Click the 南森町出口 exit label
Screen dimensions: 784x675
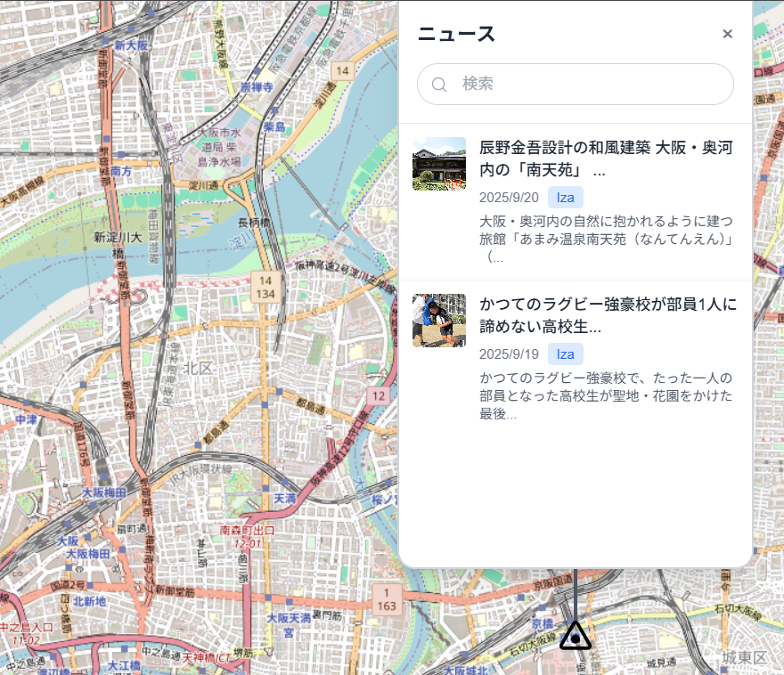tap(247, 530)
